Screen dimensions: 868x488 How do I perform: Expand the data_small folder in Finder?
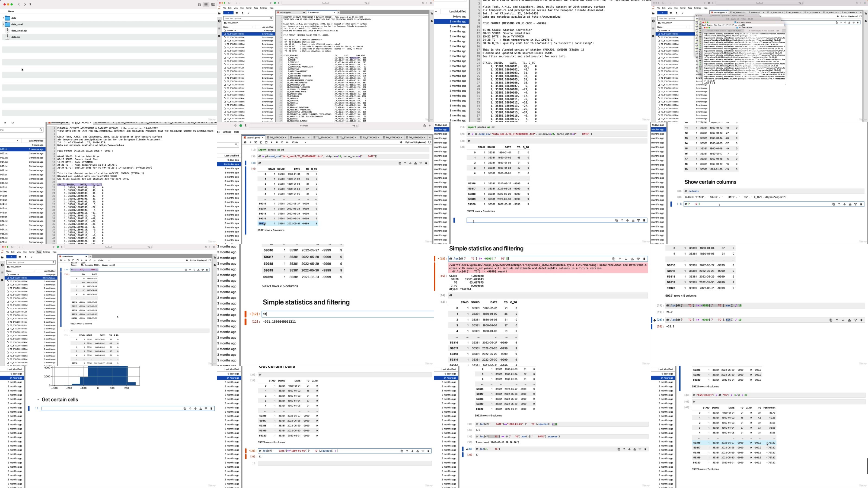tap(3, 24)
